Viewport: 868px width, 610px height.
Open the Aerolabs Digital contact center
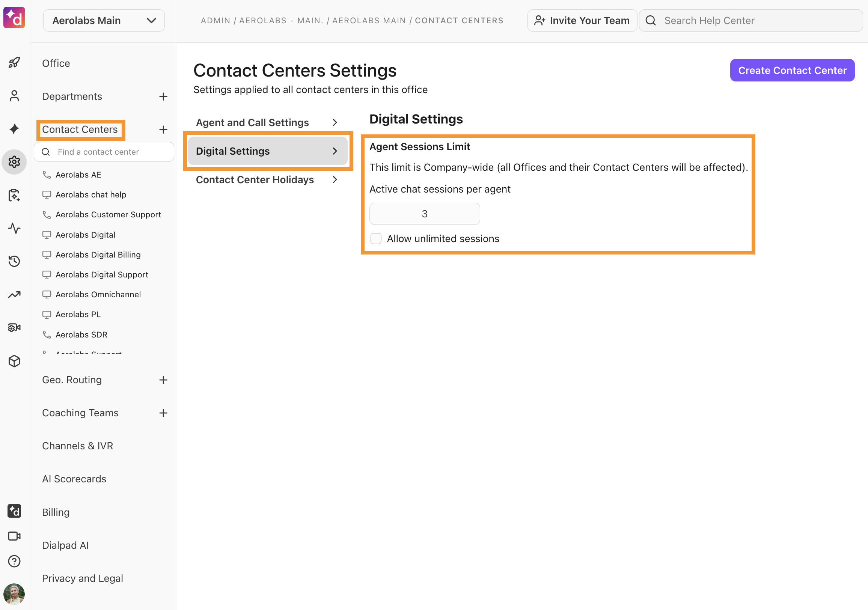click(x=86, y=235)
